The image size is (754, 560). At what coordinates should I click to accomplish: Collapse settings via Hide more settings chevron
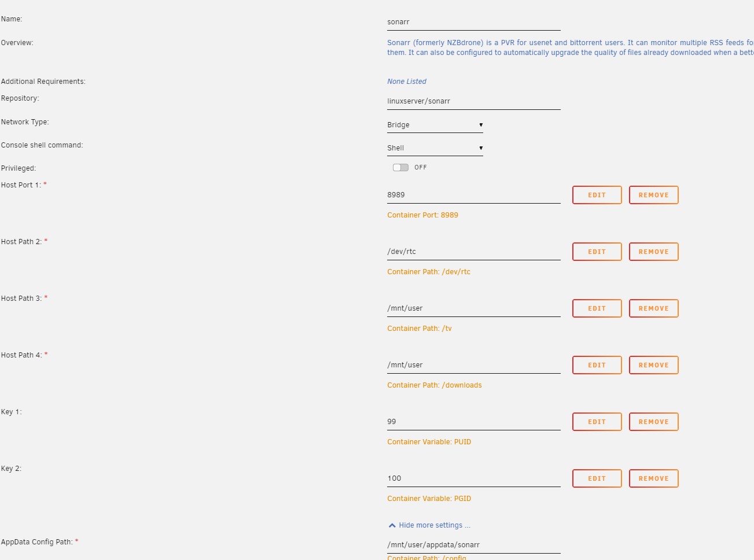392,525
